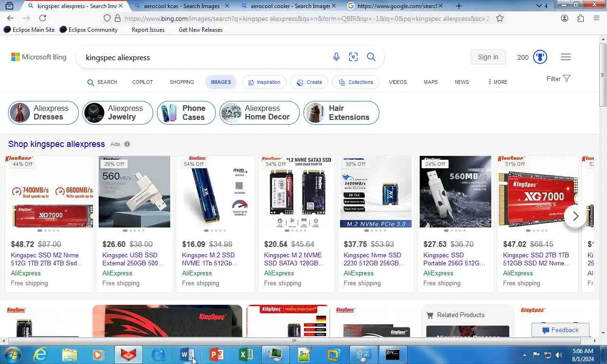Open Firefox account icon
The image size is (607, 364).
pos(564,18)
